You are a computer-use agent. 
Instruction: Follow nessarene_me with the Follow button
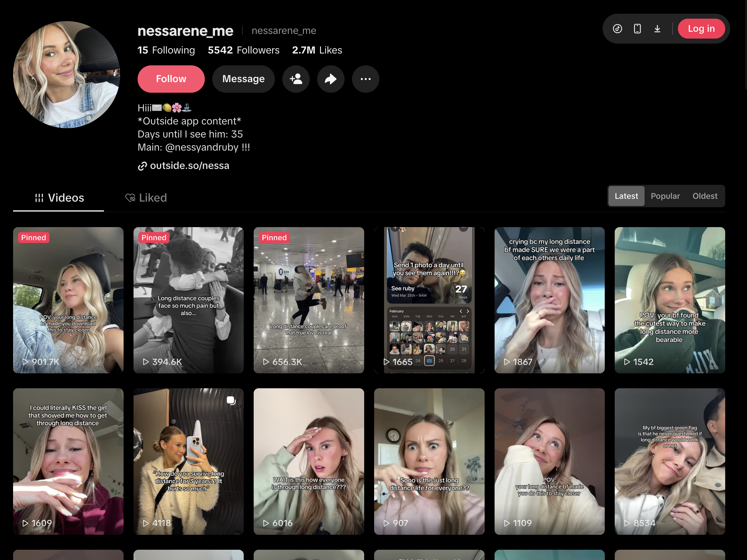[171, 79]
